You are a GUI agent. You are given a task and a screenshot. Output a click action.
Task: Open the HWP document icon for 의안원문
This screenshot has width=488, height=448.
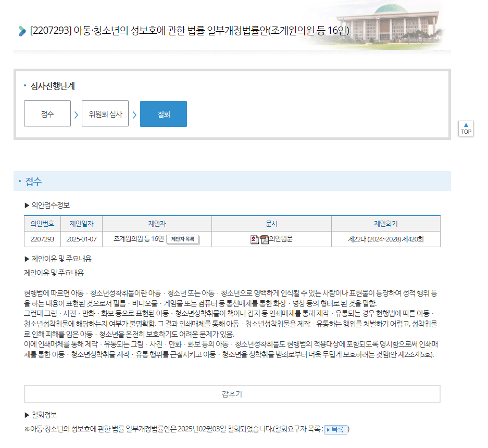click(254, 239)
